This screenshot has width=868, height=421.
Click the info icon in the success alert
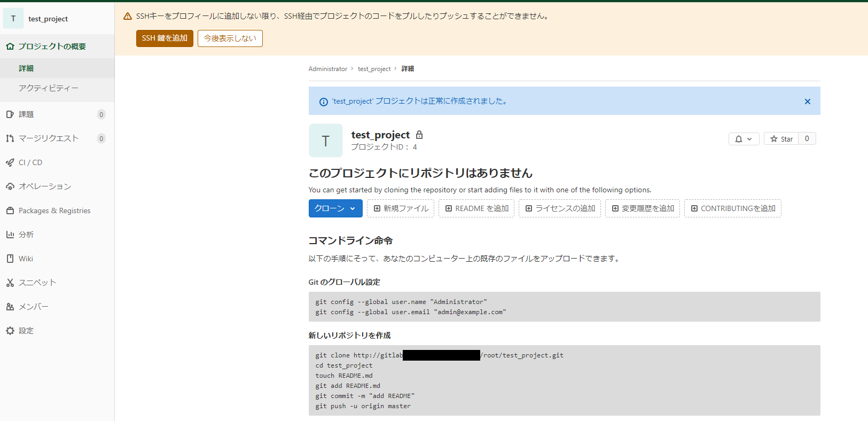tap(323, 102)
